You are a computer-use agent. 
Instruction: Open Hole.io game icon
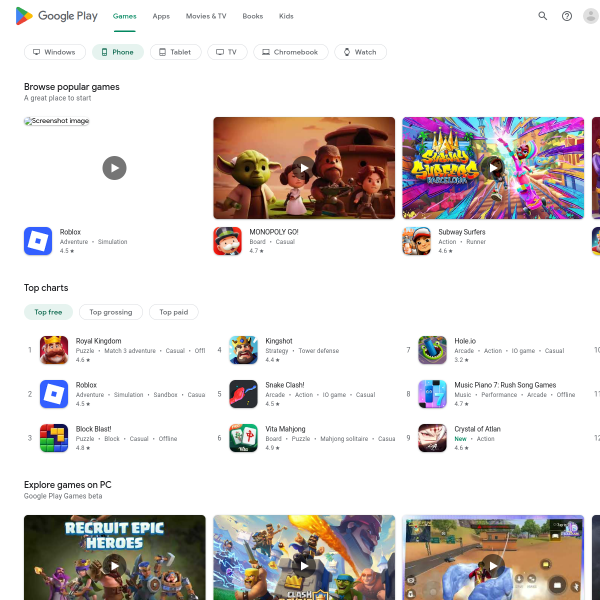pos(432,350)
